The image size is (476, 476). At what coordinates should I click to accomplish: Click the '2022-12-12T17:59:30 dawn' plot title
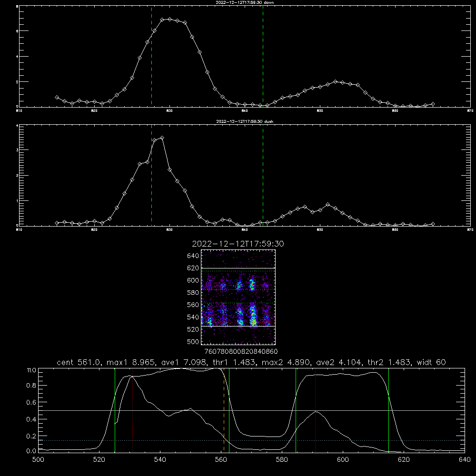click(x=245, y=2)
